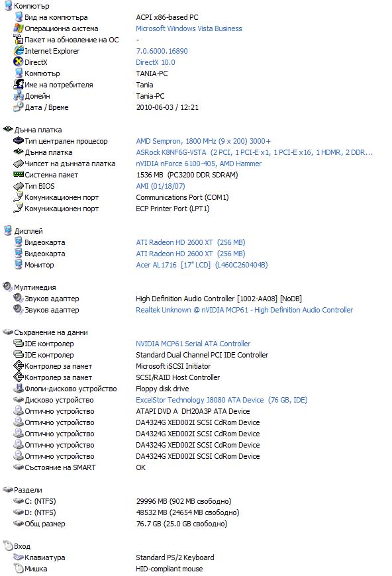Click the memory module icon beside Системна памет
The height and width of the screenshot is (576, 392).
19,174
